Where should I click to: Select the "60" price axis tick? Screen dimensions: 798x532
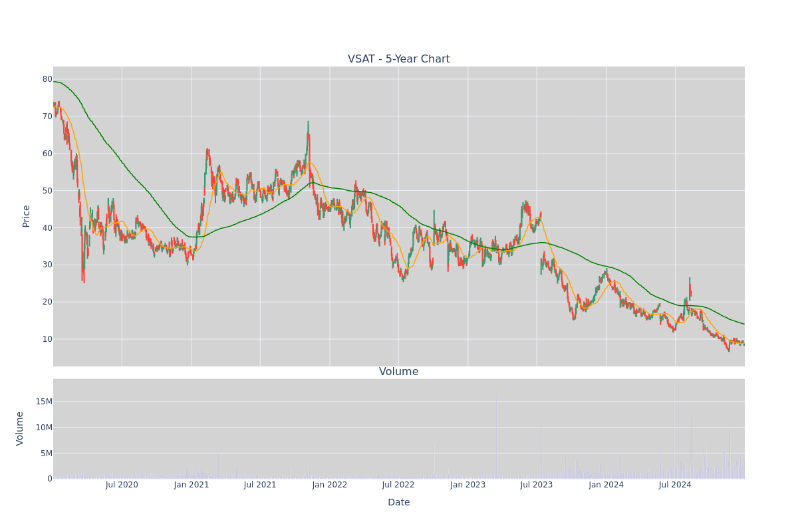click(47, 154)
